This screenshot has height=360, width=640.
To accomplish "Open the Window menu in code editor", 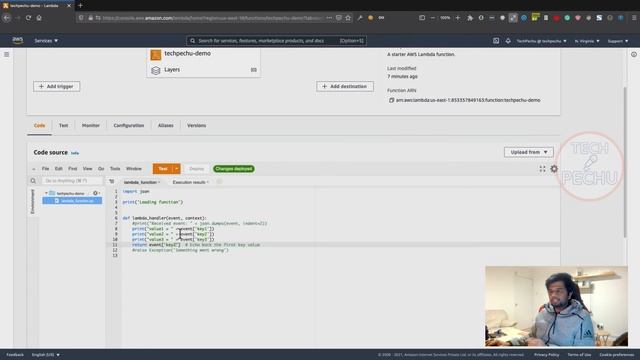I will tap(134, 169).
